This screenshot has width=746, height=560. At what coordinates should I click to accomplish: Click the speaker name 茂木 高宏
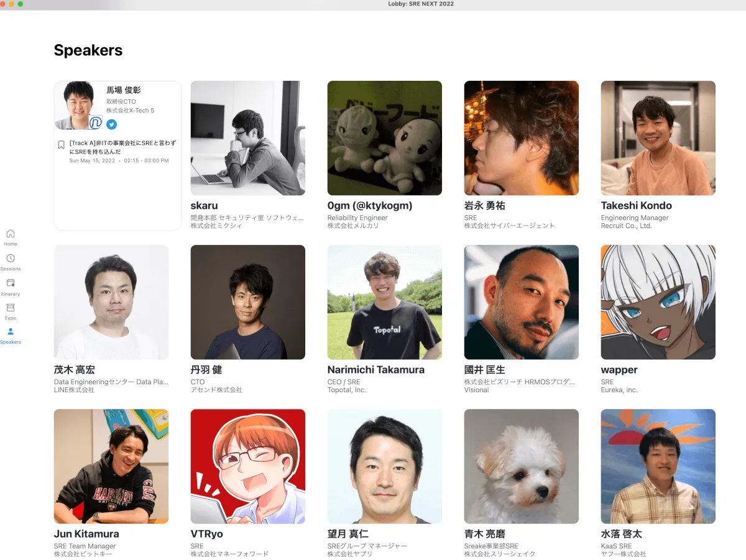tap(76, 370)
